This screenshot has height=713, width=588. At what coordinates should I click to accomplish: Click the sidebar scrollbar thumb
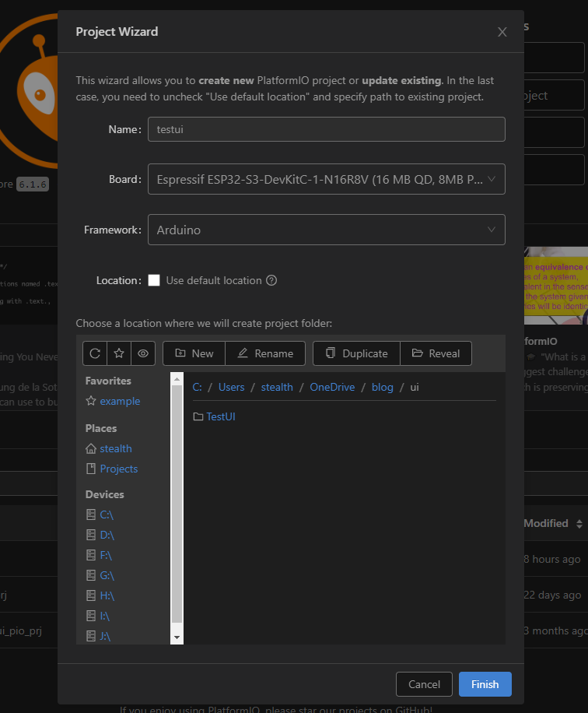point(177,504)
